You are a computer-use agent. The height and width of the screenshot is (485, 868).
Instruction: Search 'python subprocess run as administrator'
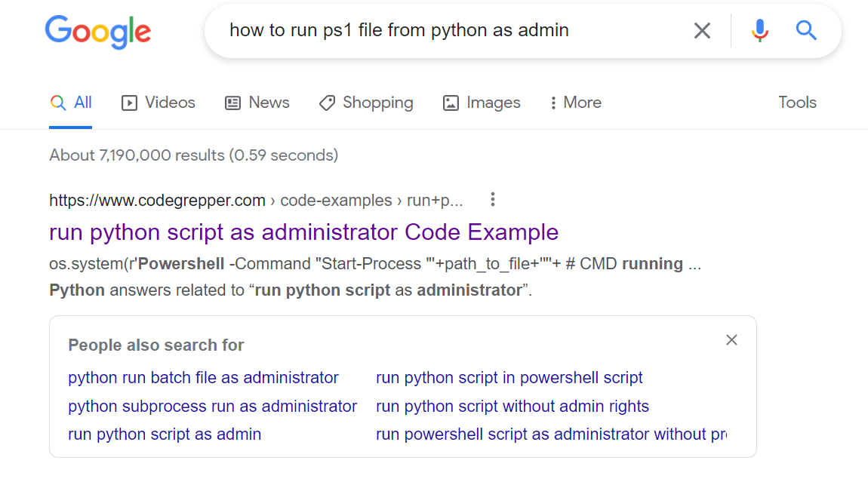coord(213,407)
